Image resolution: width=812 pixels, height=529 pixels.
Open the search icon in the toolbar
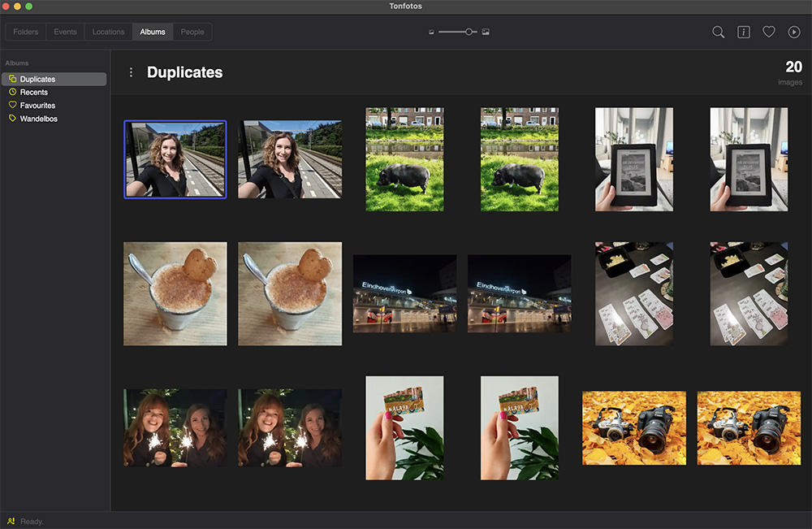click(x=718, y=32)
